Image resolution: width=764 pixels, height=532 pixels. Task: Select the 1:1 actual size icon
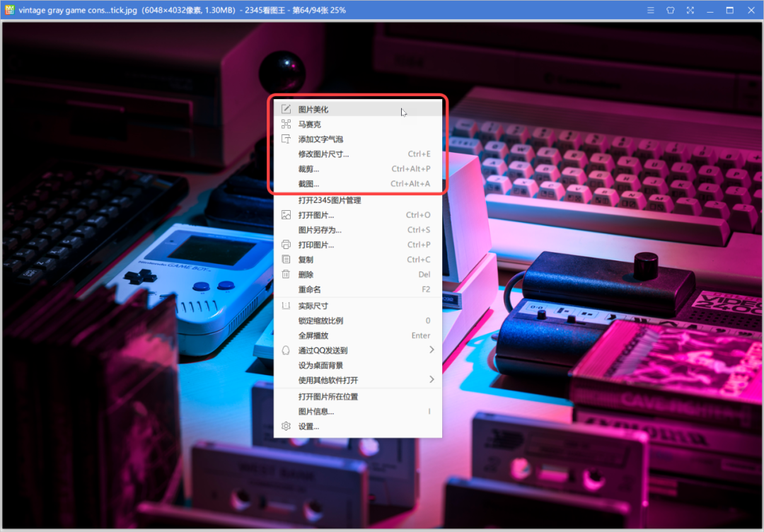click(x=286, y=306)
